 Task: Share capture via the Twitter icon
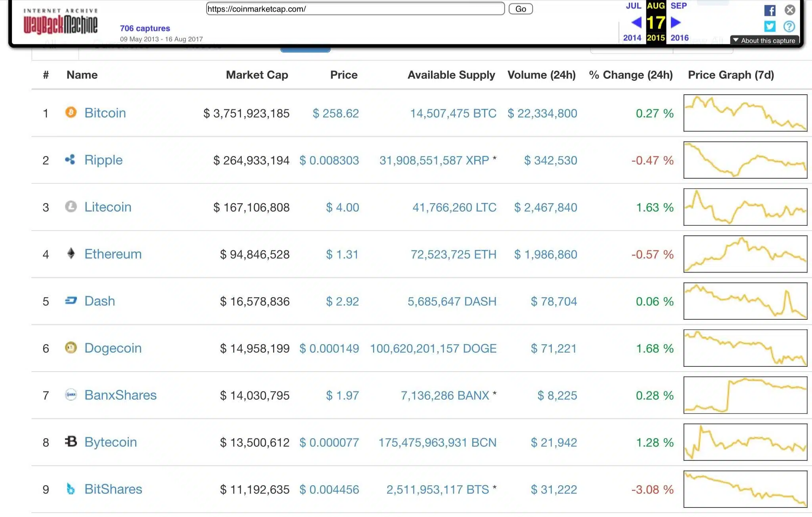pyautogui.click(x=770, y=26)
